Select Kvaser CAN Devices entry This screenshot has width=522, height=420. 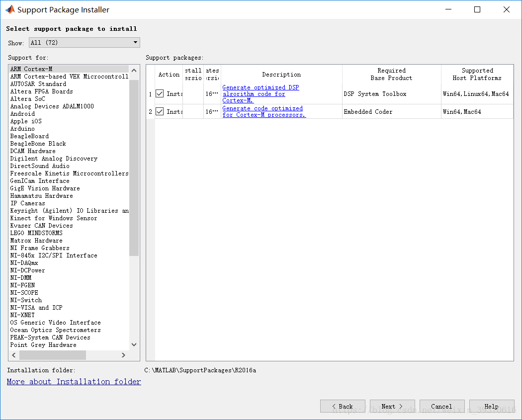69,226
